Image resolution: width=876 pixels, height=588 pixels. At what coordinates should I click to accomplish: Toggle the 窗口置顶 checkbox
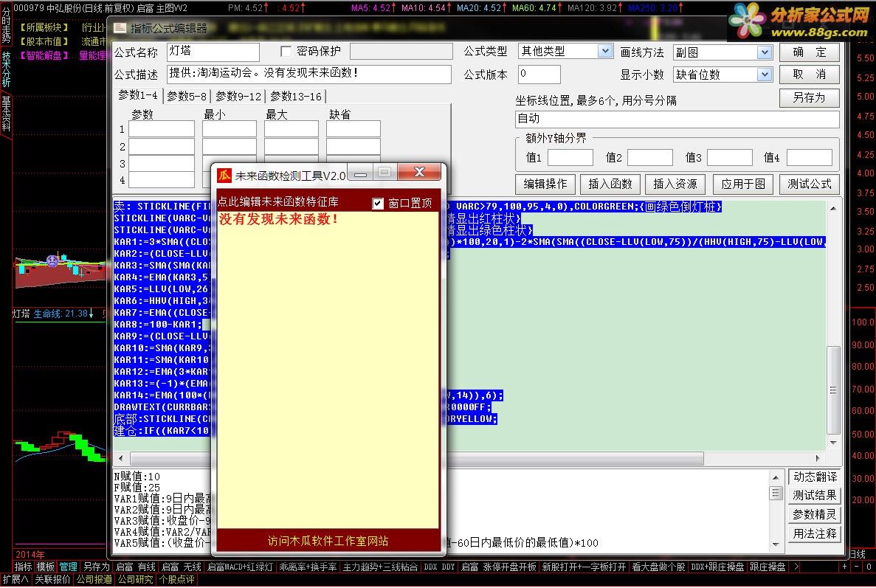coord(378,204)
